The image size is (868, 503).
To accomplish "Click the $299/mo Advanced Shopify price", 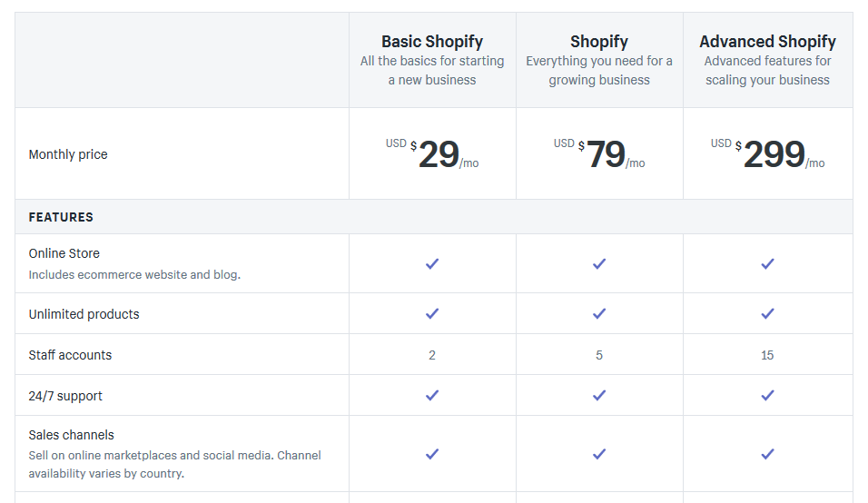I will click(767, 153).
